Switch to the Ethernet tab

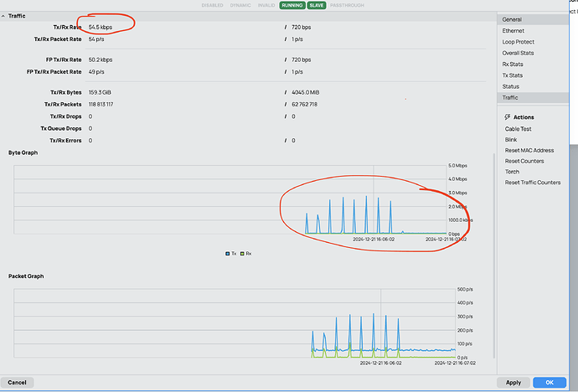tap(513, 31)
